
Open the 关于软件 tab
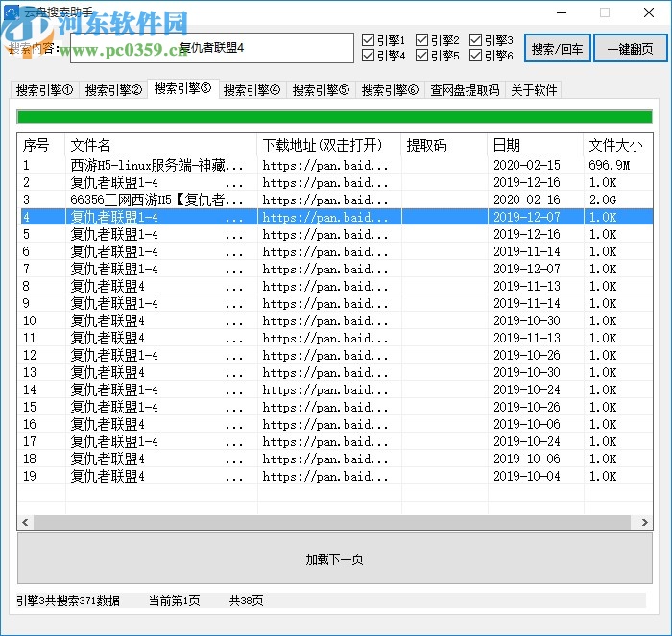534,90
